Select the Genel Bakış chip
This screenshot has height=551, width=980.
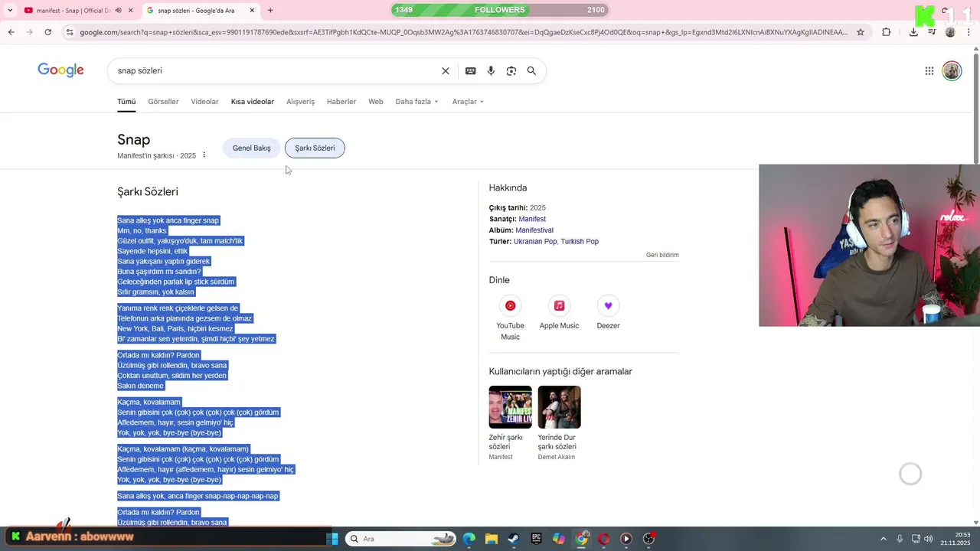[251, 148]
